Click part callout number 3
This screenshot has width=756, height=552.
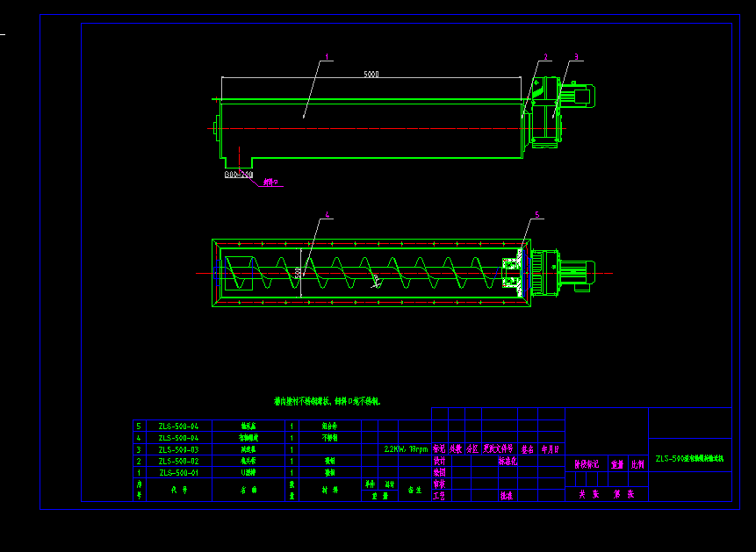tap(576, 57)
